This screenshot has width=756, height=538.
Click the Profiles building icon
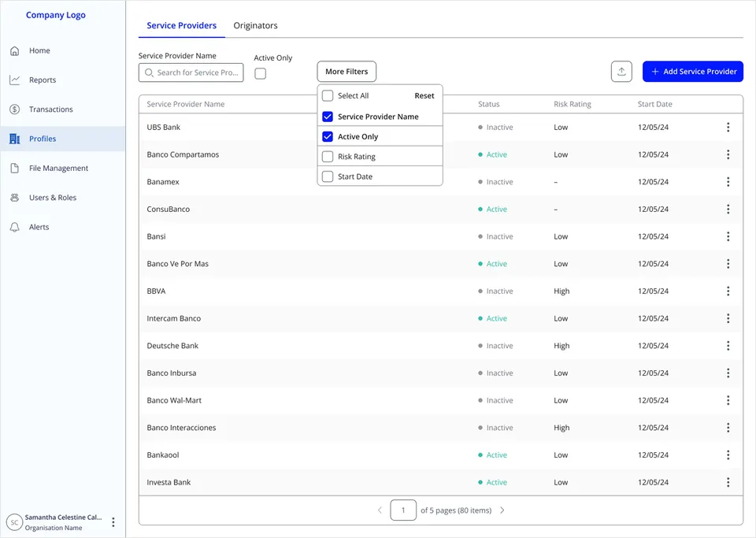(15, 139)
